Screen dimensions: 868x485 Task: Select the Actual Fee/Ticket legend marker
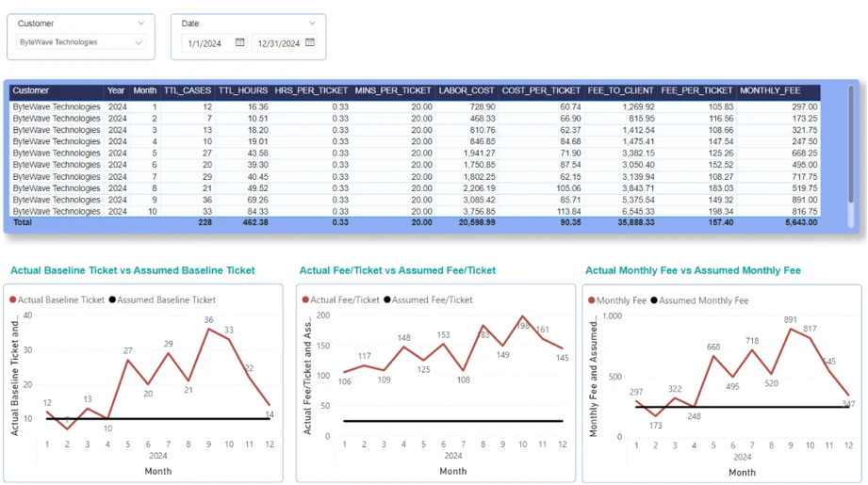305,299
